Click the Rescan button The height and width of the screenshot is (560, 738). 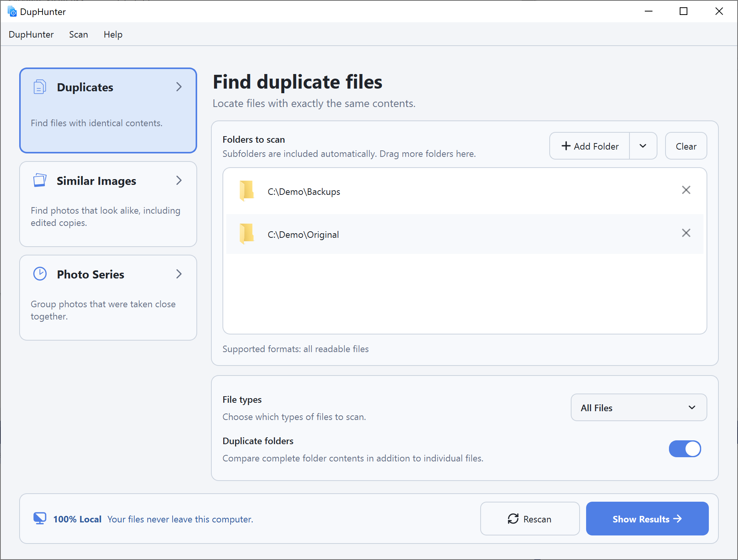tap(530, 519)
